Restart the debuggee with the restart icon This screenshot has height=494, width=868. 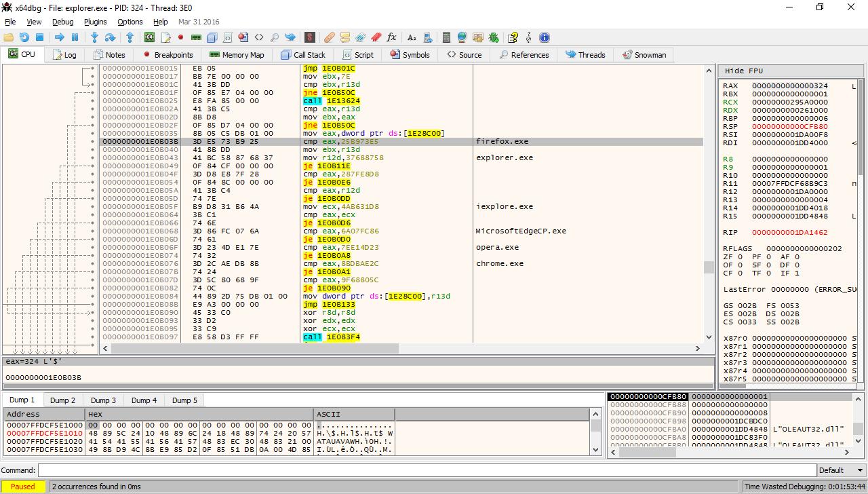[24, 37]
